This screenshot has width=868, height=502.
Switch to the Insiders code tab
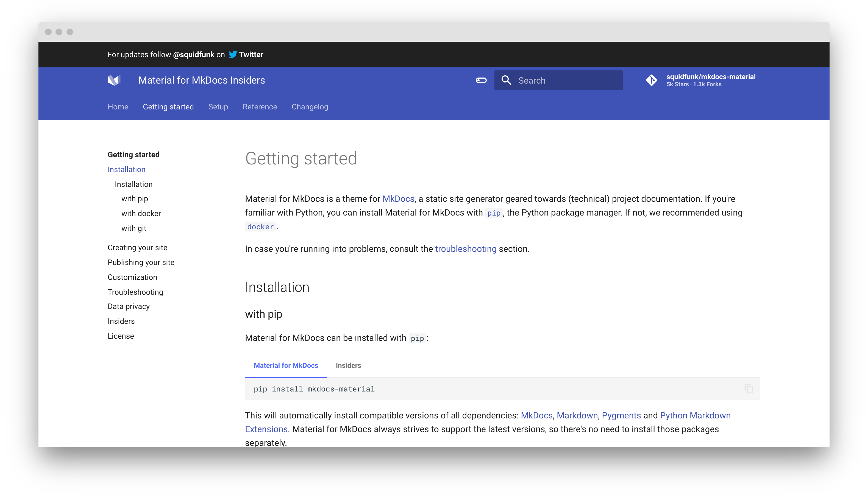(x=348, y=365)
